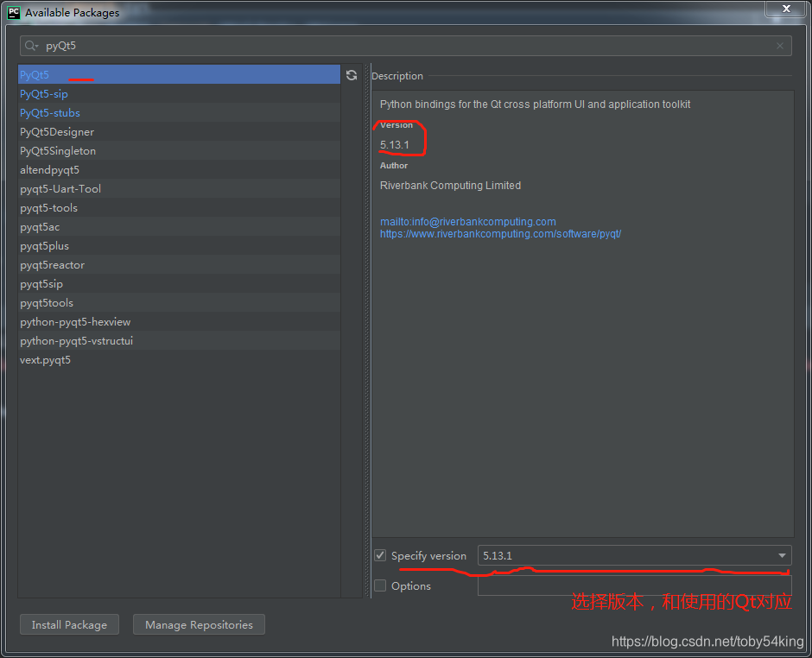Open the info@riverbankcomputing.com mailto link
The width and height of the screenshot is (812, 658).
pyautogui.click(x=468, y=222)
